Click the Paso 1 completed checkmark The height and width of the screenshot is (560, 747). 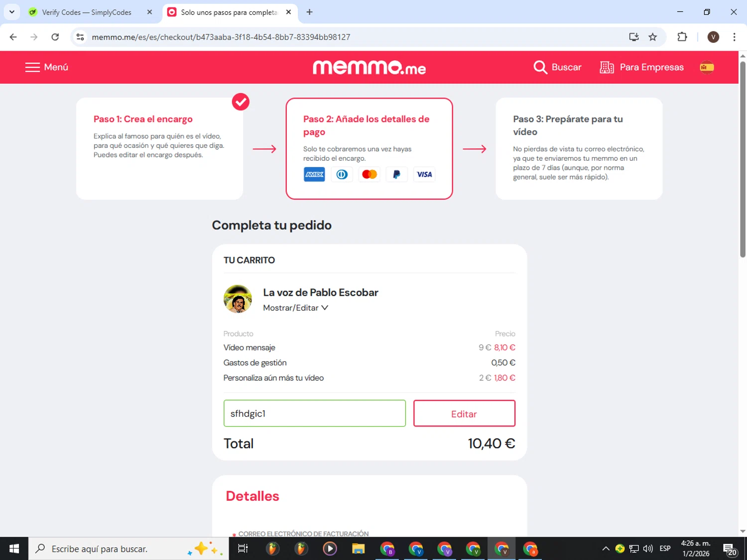pos(241,102)
